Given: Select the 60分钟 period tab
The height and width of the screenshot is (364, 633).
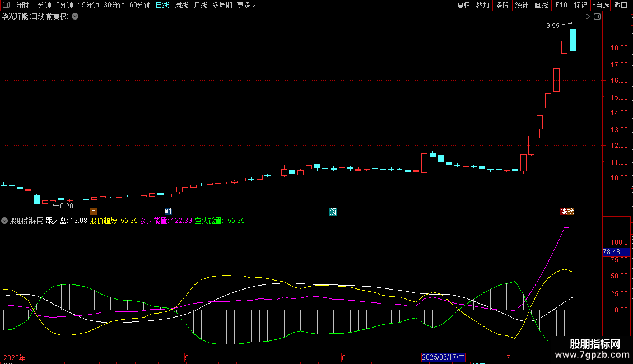Looking at the screenshot, I should [x=139, y=5].
